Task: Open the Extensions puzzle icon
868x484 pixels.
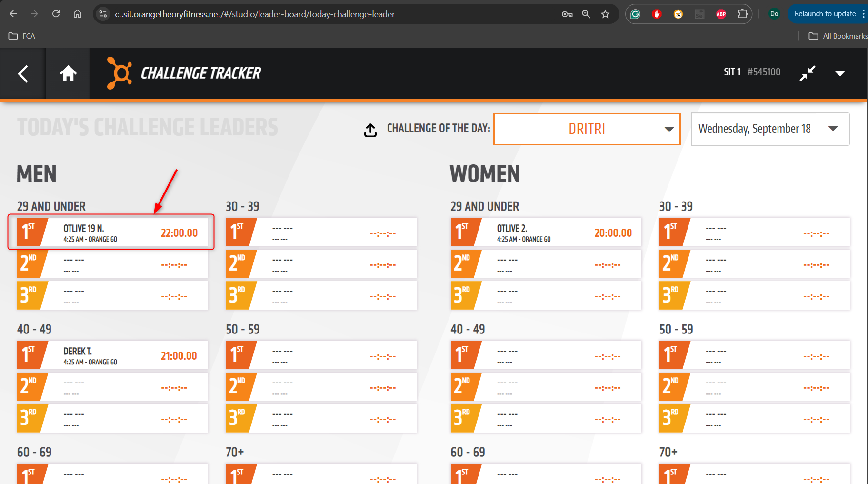Action: coord(742,14)
